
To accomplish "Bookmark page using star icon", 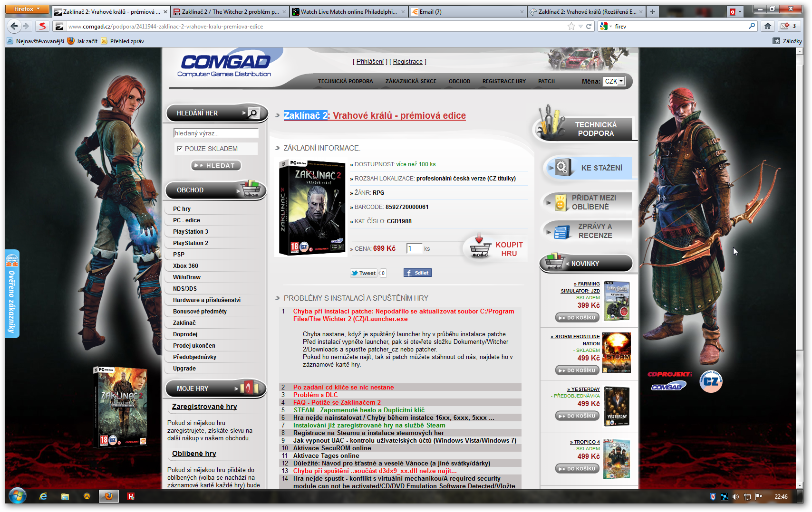I will coord(571,26).
